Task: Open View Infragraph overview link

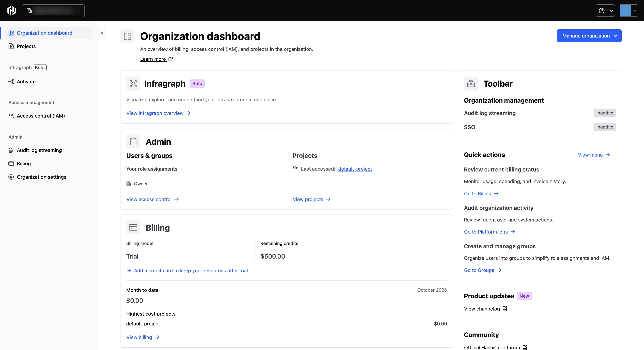Action: 159,113
